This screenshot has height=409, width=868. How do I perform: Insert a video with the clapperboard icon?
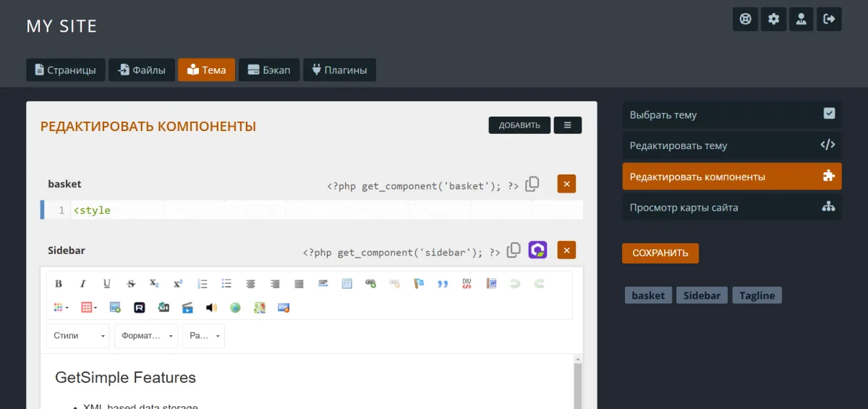pyautogui.click(x=187, y=308)
